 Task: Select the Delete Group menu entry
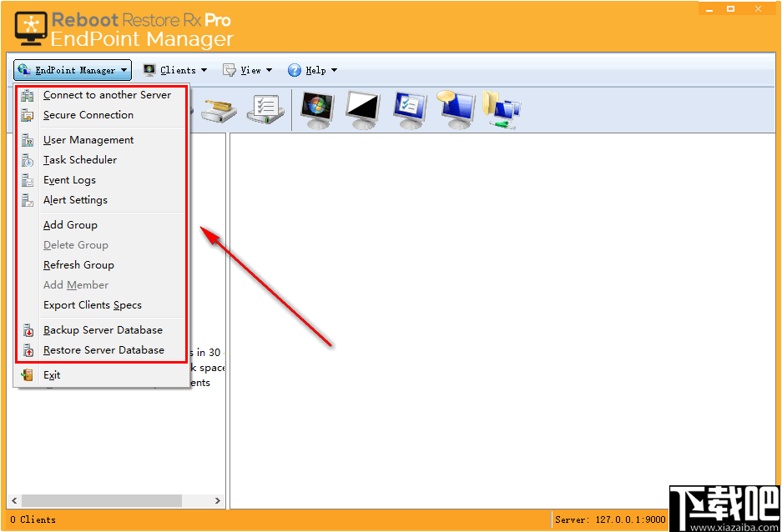pyautogui.click(x=101, y=245)
